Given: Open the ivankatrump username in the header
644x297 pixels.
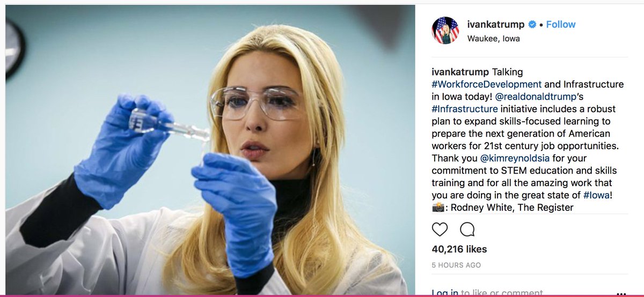Looking at the screenshot, I should pos(496,25).
